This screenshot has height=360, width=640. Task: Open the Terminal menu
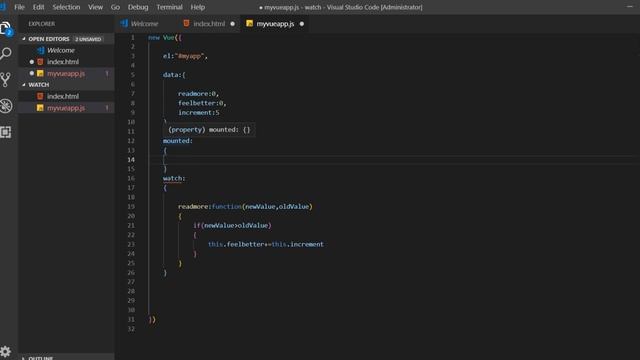(x=169, y=7)
